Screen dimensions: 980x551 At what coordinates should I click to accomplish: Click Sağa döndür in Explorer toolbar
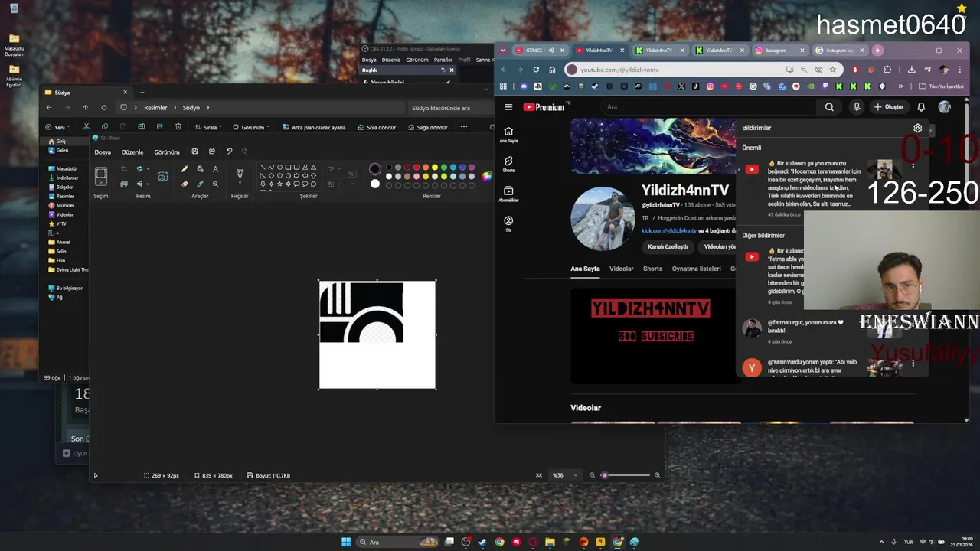pyautogui.click(x=426, y=127)
